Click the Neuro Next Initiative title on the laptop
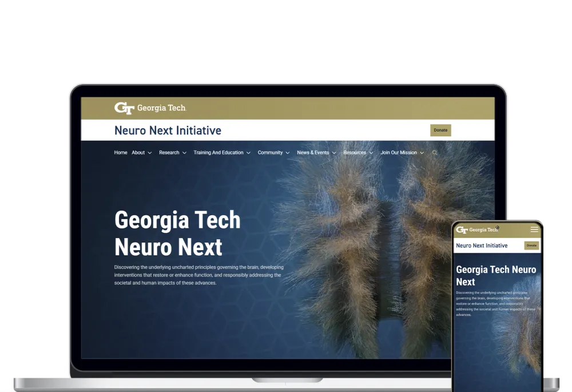Screen dimensions: 572x392 (168, 130)
